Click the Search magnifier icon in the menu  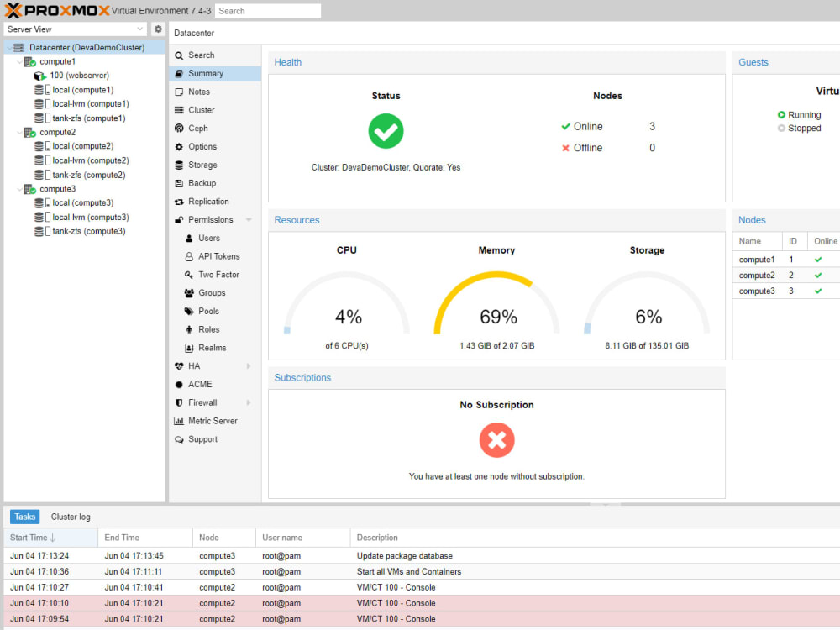[179, 55]
